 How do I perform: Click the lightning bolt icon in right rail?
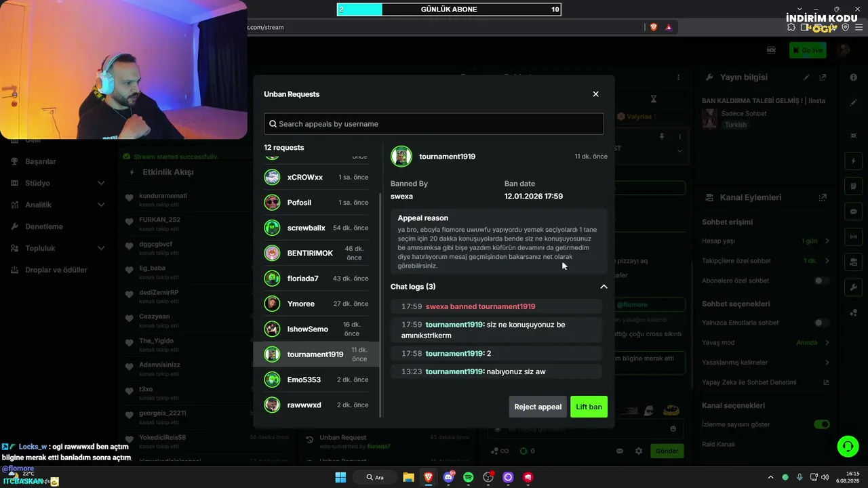tap(854, 161)
